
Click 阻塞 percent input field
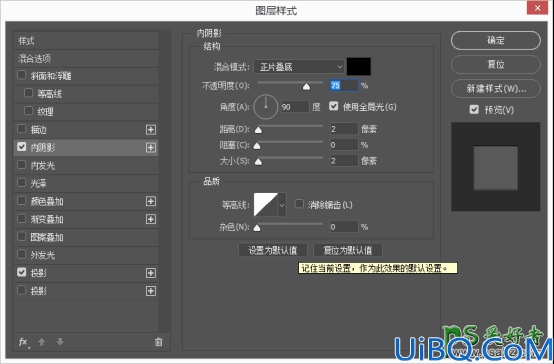pos(344,145)
